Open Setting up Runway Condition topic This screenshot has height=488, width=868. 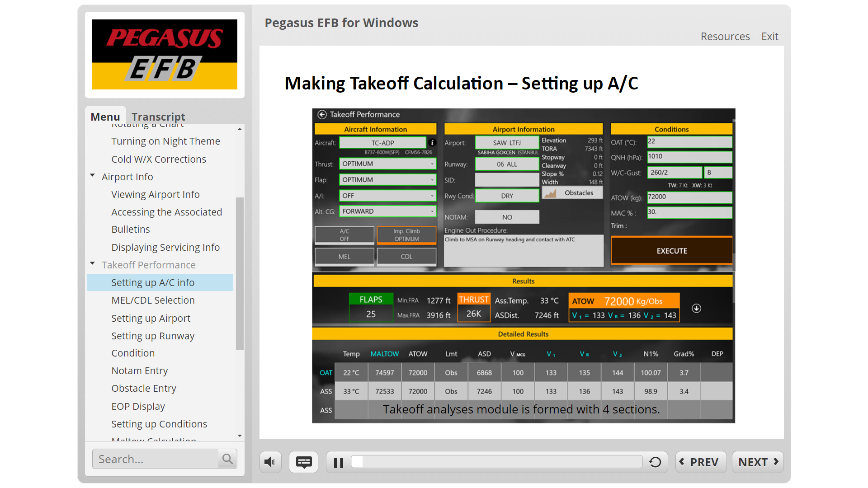(153, 345)
